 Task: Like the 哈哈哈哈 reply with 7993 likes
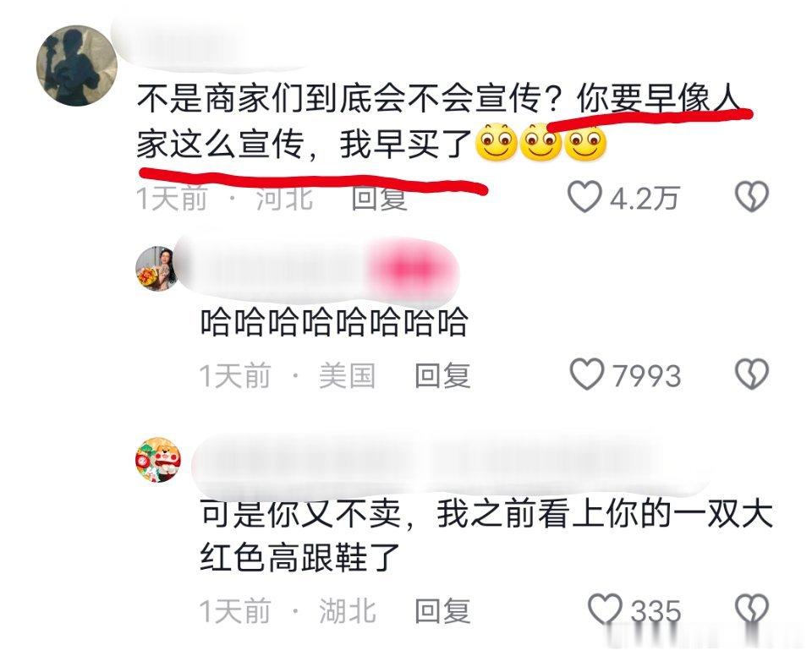pyautogui.click(x=587, y=374)
